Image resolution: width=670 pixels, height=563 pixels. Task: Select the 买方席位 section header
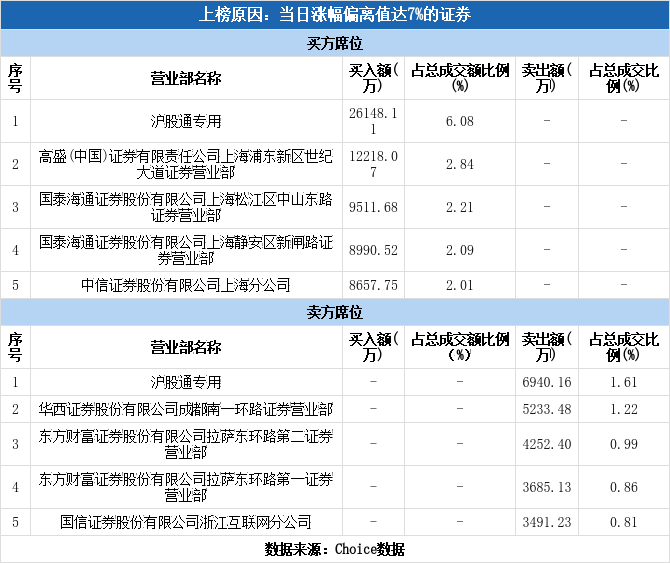[x=335, y=43]
